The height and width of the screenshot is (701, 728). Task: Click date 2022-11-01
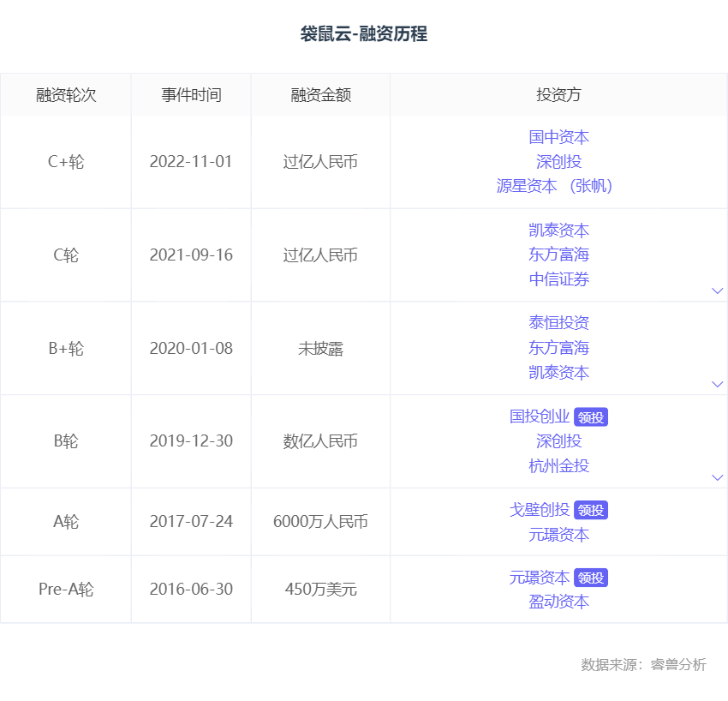point(191,162)
